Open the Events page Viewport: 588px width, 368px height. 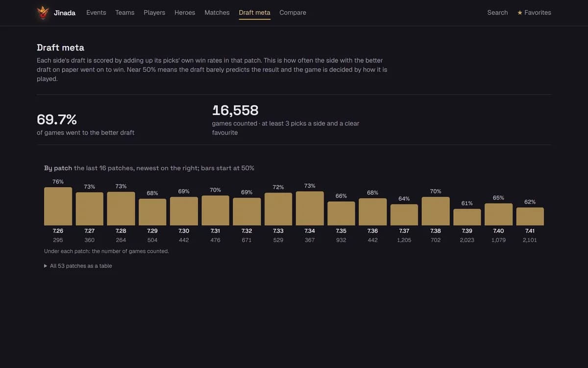coord(96,13)
